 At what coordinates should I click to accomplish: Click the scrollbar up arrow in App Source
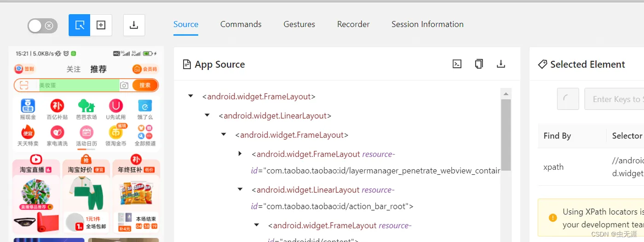pos(506,94)
